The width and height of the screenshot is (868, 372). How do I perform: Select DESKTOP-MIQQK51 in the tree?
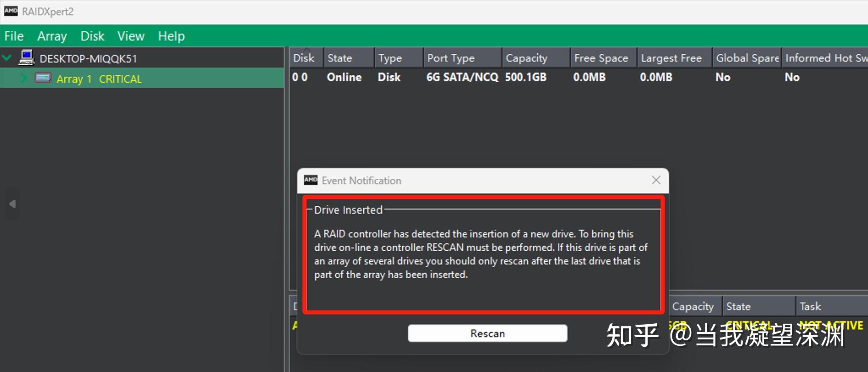[x=88, y=58]
